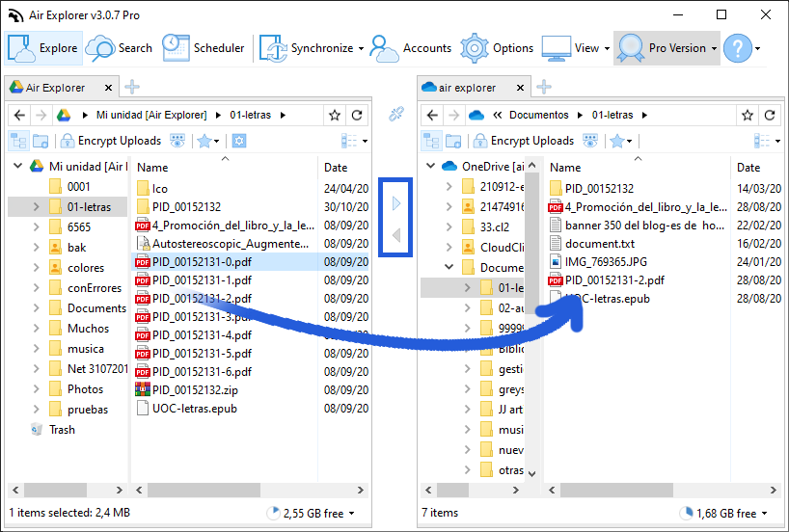Expand the colores folder node

(x=36, y=268)
